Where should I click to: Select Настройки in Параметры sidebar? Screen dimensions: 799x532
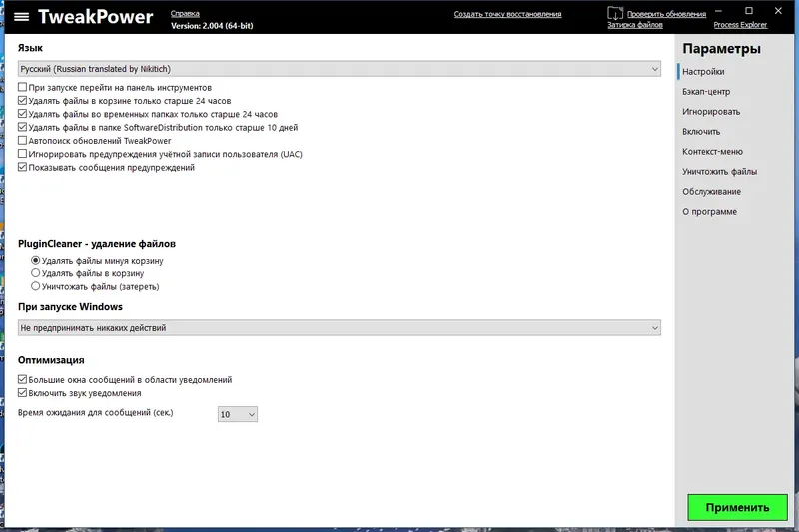coord(703,72)
